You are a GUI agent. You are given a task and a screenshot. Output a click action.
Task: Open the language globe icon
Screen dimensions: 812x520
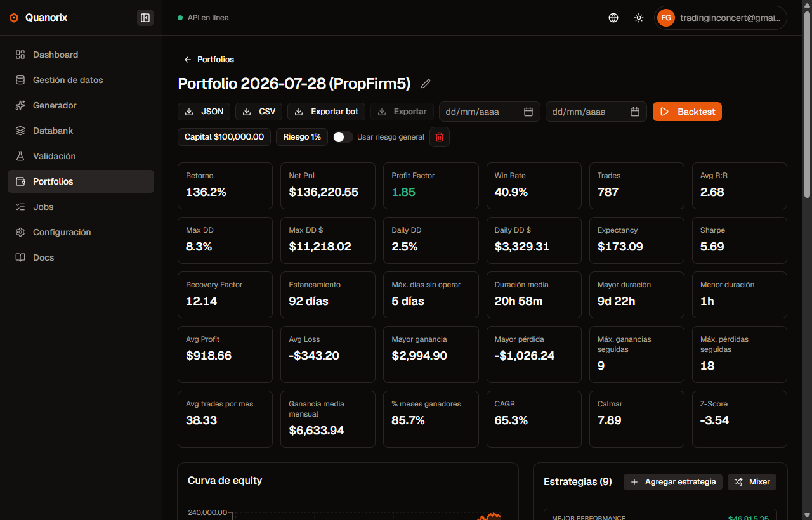pyautogui.click(x=613, y=18)
